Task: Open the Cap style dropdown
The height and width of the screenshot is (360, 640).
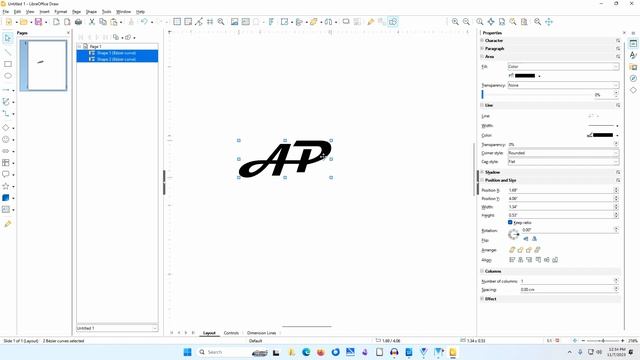Action: [x=563, y=162]
